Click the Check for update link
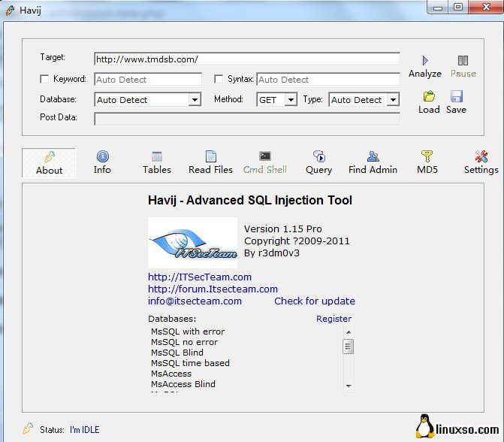Image resolution: width=504 pixels, height=442 pixels. (x=314, y=301)
